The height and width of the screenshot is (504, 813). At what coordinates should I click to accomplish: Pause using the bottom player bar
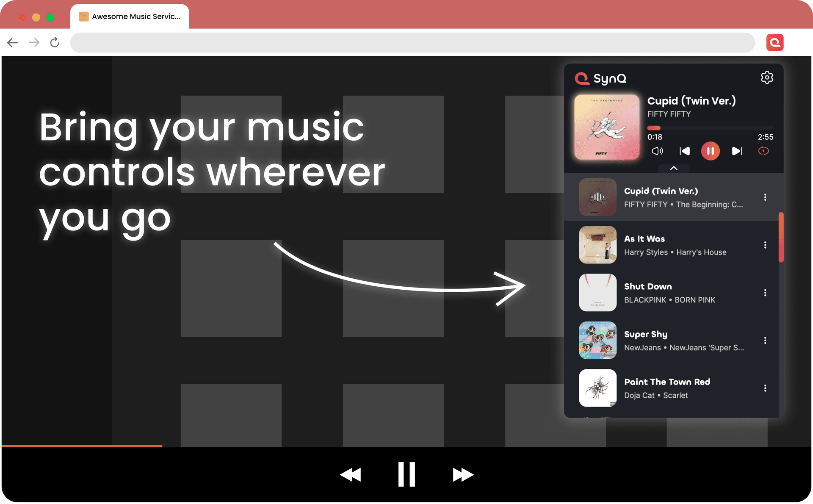click(406, 475)
